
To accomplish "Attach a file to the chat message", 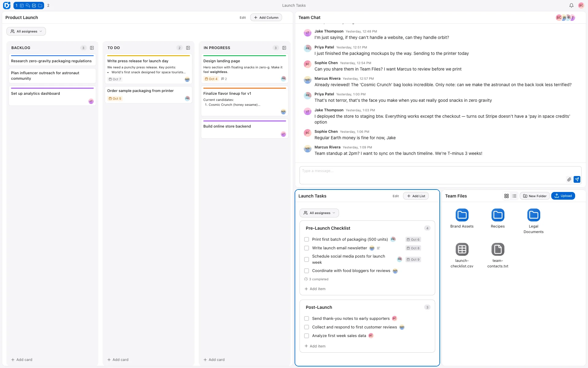I will coord(569,179).
